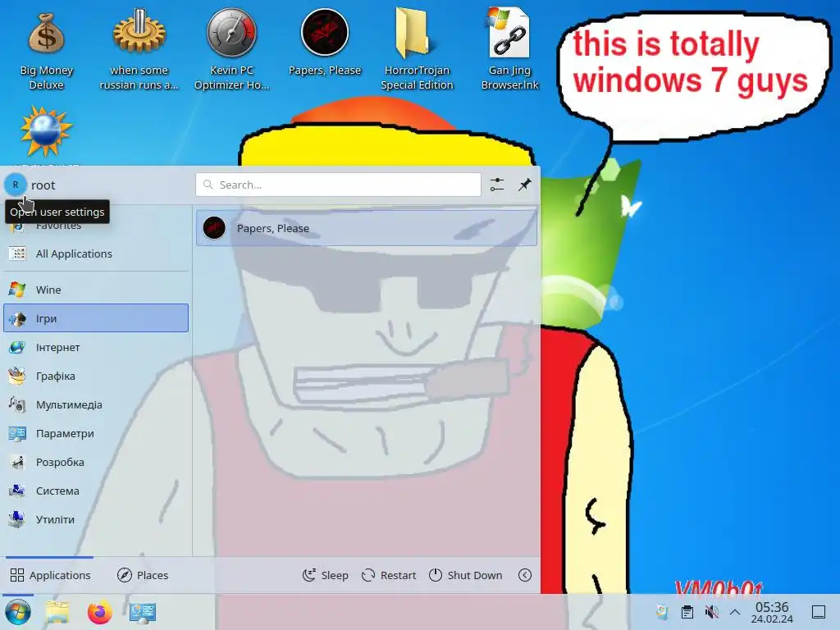Click the root username label
Screen dimensions: 840x630
click(x=43, y=185)
